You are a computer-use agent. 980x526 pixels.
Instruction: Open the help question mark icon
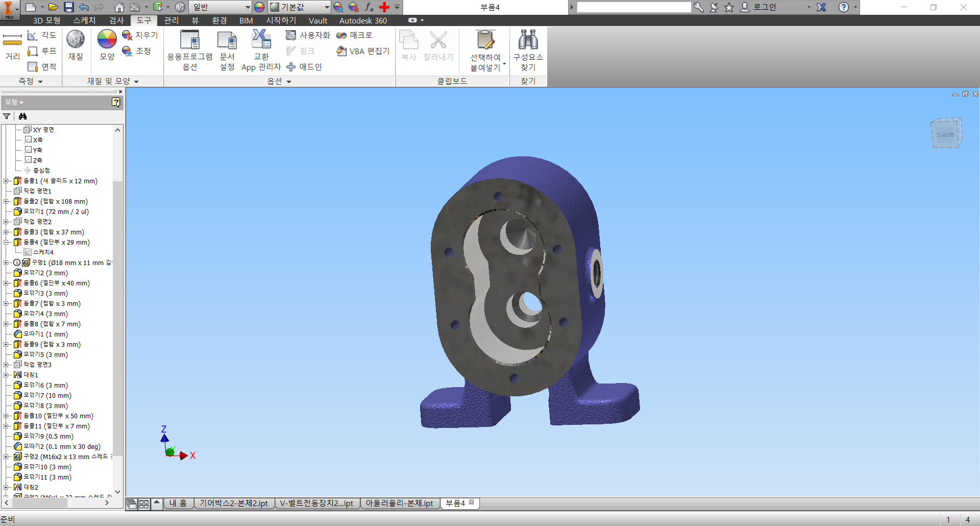pos(844,7)
